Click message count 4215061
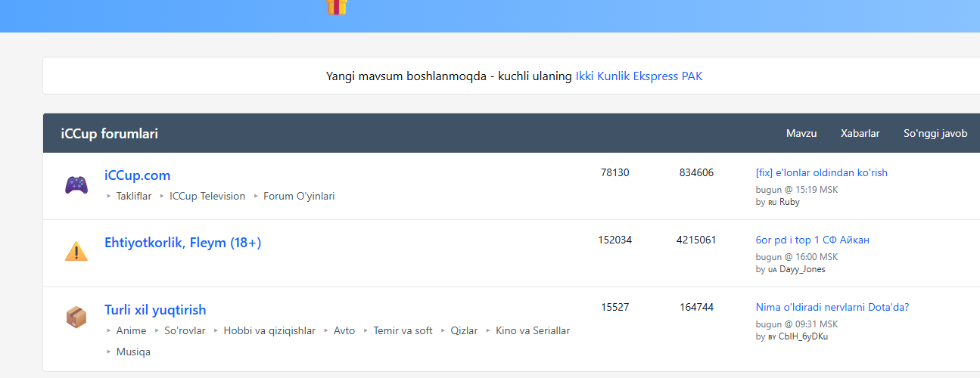Viewport: 980px width, 378px height. (696, 240)
